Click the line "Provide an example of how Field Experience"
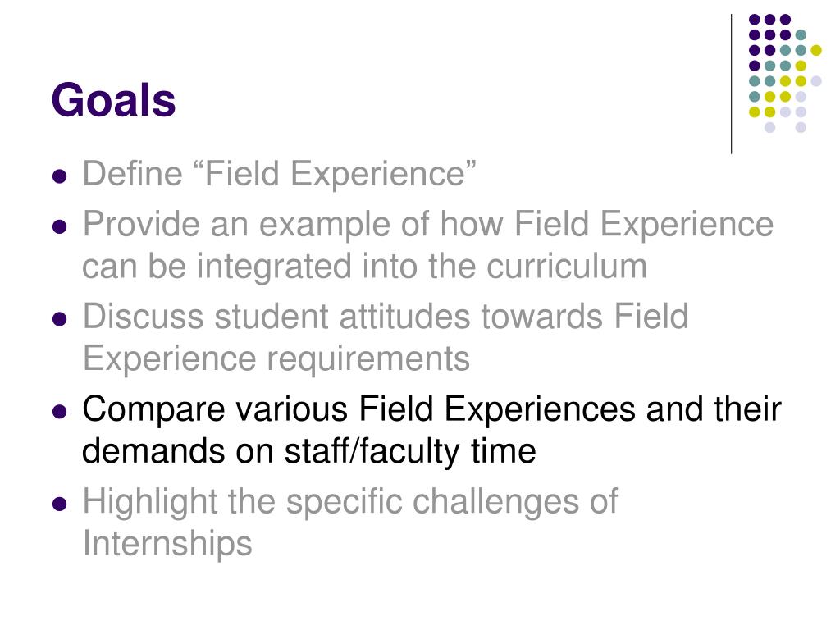This screenshot has height=630, width=840. [428, 224]
